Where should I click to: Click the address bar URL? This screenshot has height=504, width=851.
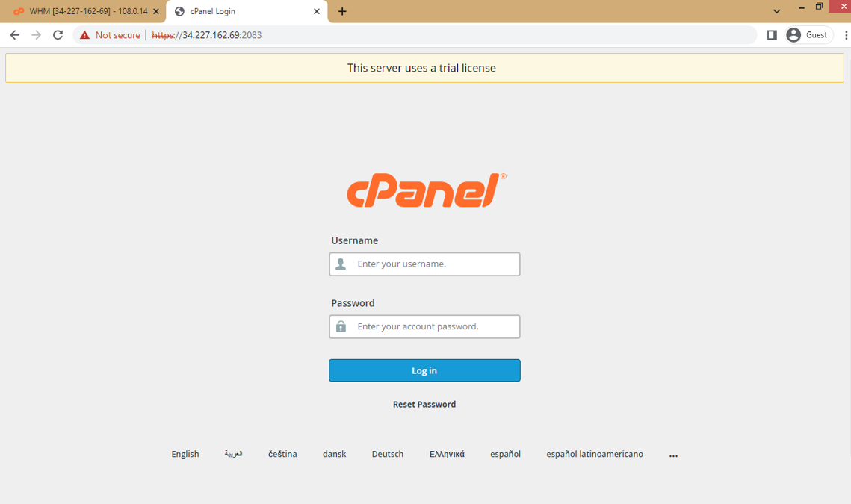tap(207, 35)
